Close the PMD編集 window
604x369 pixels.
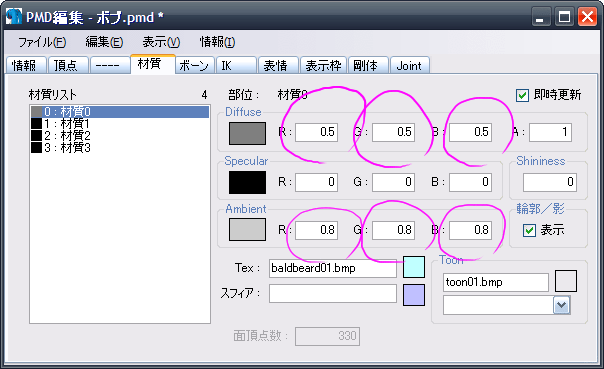click(587, 17)
